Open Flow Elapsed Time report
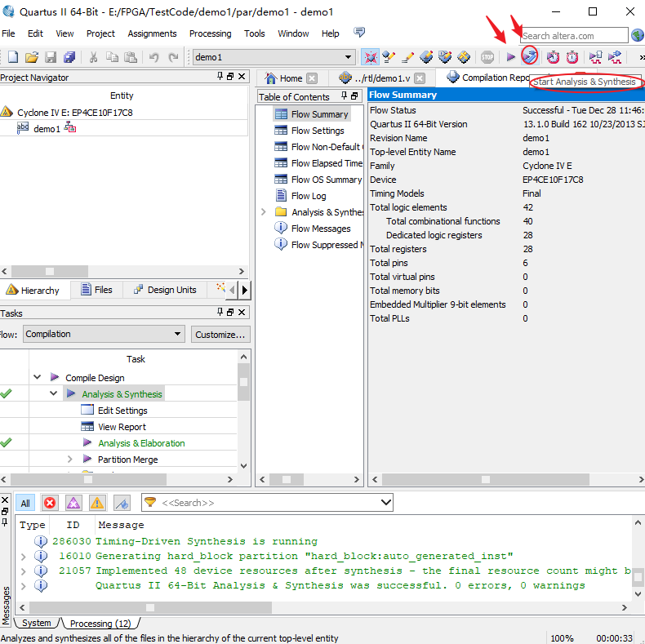645x644 pixels. pyautogui.click(x=318, y=163)
